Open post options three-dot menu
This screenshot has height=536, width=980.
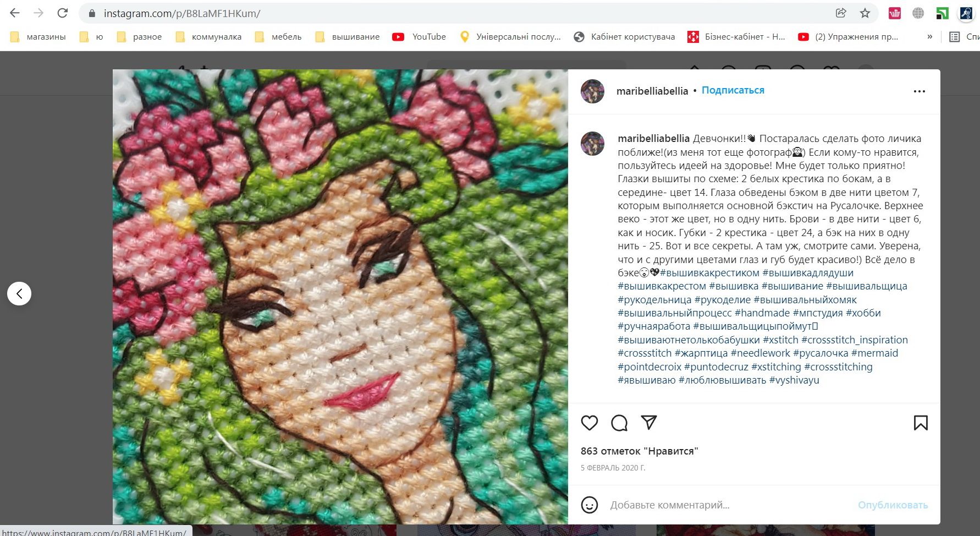[x=919, y=91]
